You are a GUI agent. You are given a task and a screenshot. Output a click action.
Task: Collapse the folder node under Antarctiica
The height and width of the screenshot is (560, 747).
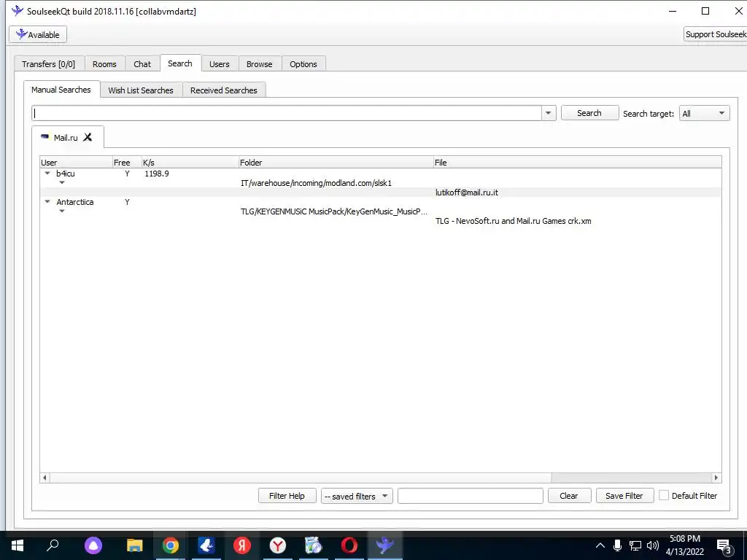coord(61,211)
